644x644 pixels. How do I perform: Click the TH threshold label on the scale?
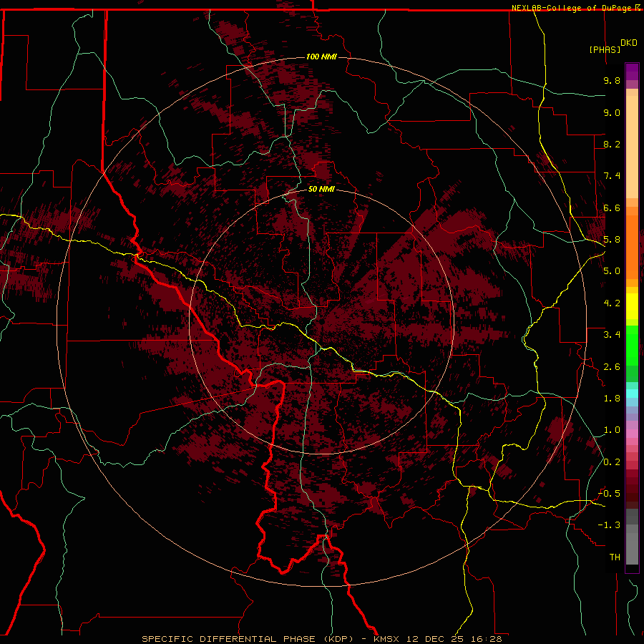point(615,557)
